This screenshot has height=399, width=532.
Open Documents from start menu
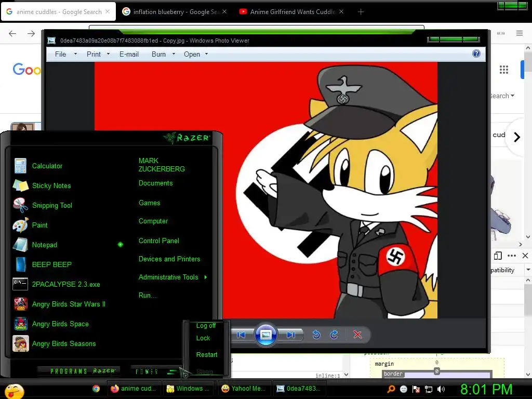(x=155, y=183)
